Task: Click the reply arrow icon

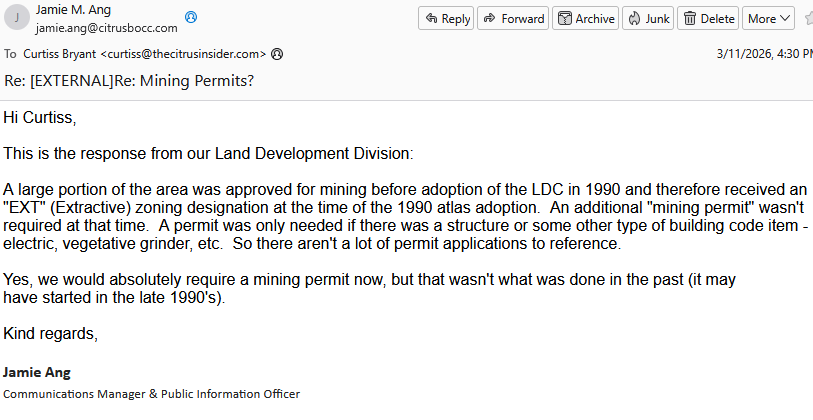Action: 430,18
